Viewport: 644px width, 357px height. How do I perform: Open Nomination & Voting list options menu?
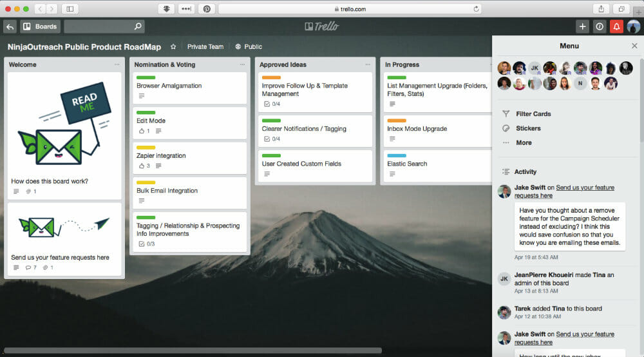tap(242, 64)
